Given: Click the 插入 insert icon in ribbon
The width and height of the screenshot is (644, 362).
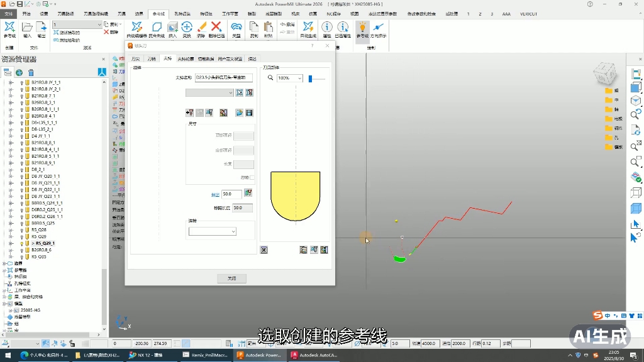Looking at the screenshot, I should [172, 27].
